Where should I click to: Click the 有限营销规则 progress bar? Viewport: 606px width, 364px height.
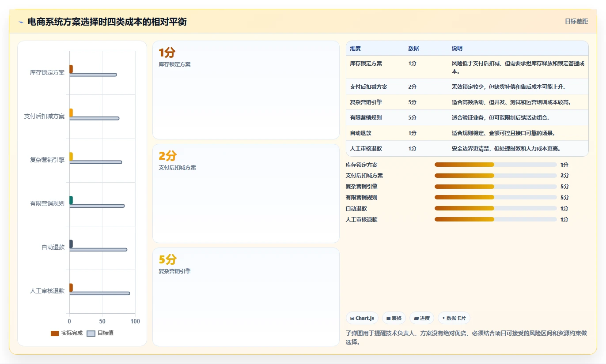click(496, 197)
